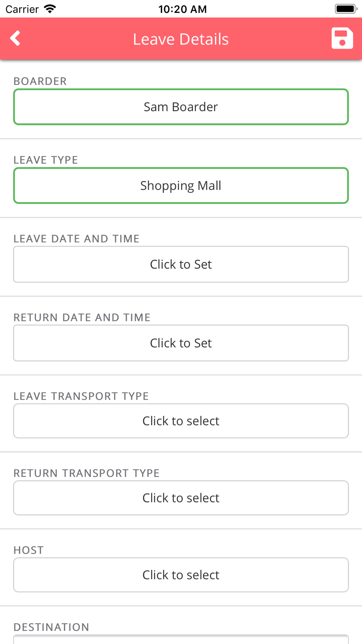This screenshot has height=644, width=362.
Task: Check the Wi-Fi status icon
Action: tap(50, 9)
